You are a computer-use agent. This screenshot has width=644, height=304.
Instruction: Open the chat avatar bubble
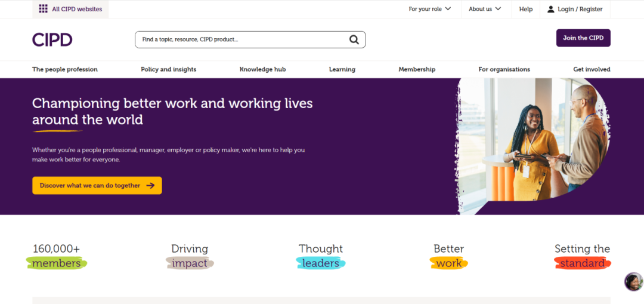click(633, 281)
